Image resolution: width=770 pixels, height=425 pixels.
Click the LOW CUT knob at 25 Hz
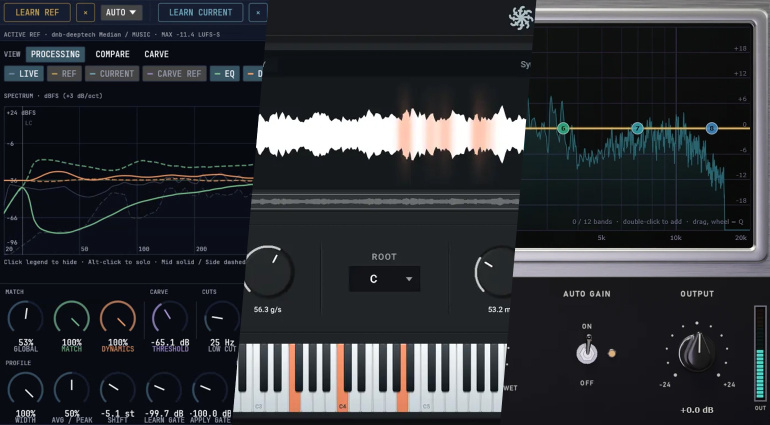221,317
